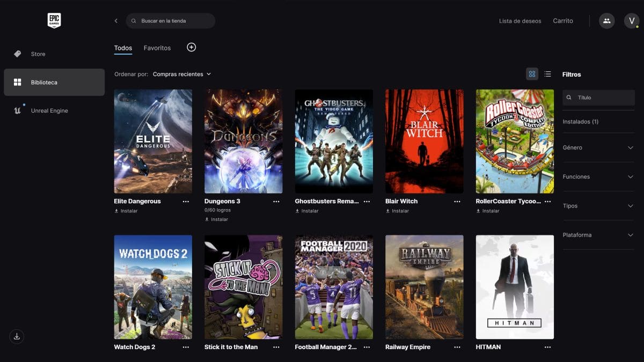The image size is (644, 362).
Task: Open options menu for Railway Empire
Action: (457, 348)
